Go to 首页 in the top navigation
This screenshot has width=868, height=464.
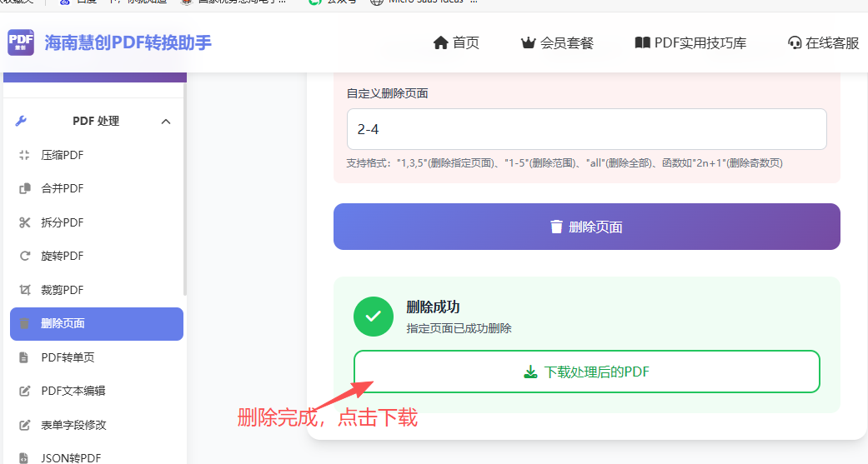[x=465, y=42]
